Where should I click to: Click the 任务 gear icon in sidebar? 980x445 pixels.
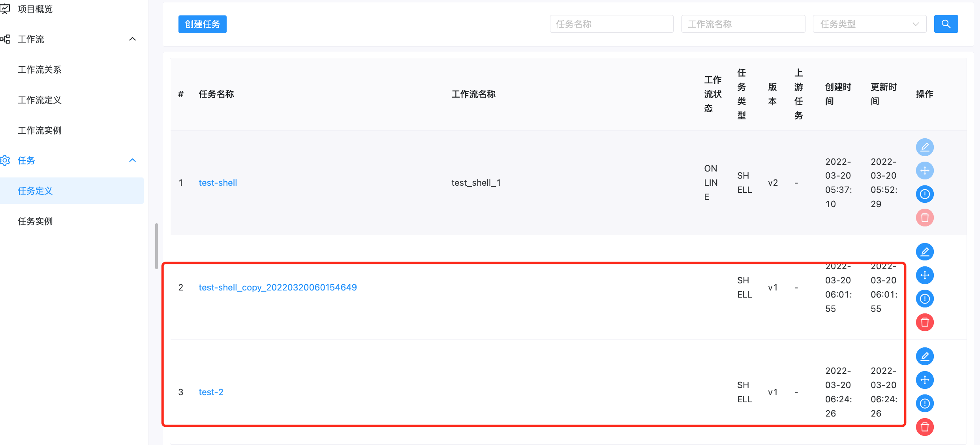coord(5,160)
